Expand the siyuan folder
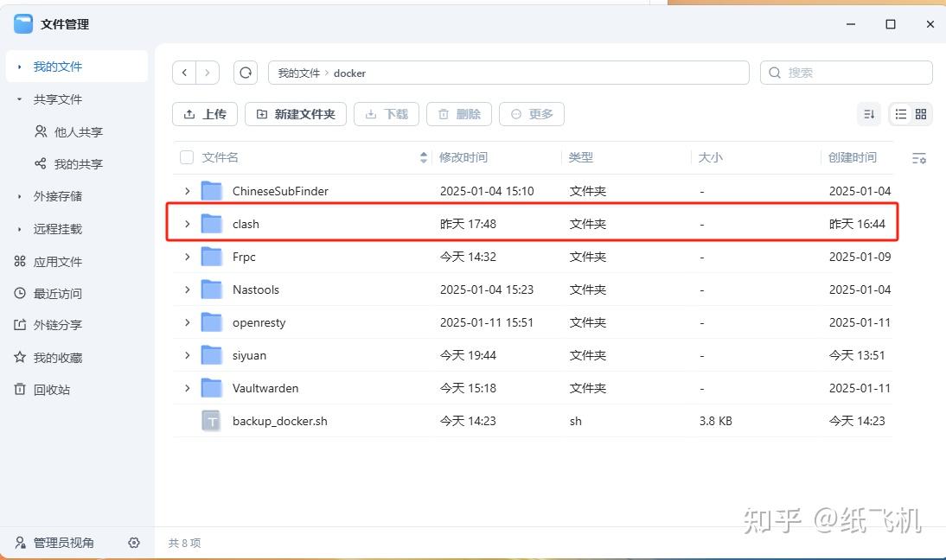946x560 pixels. coord(187,355)
